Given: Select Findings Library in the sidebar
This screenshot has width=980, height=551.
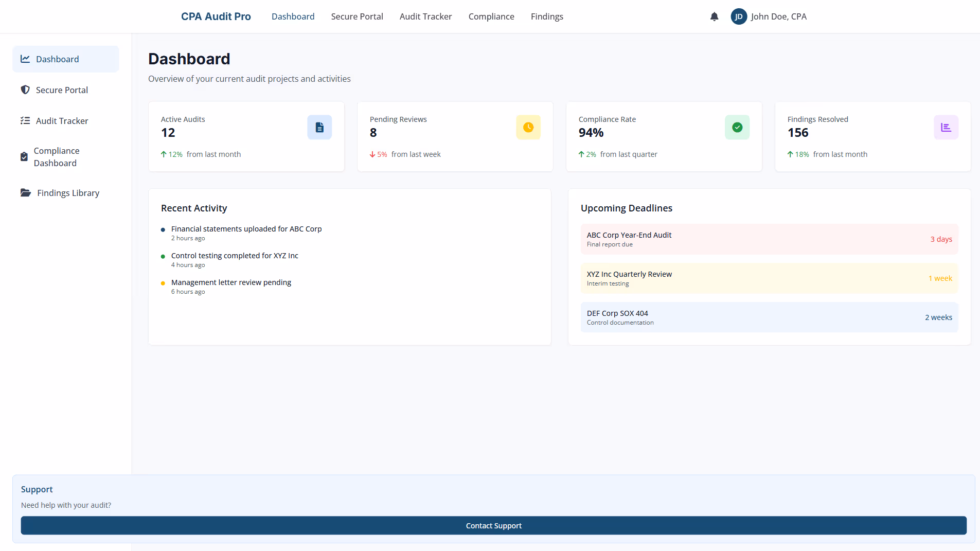Looking at the screenshot, I should click(x=66, y=193).
